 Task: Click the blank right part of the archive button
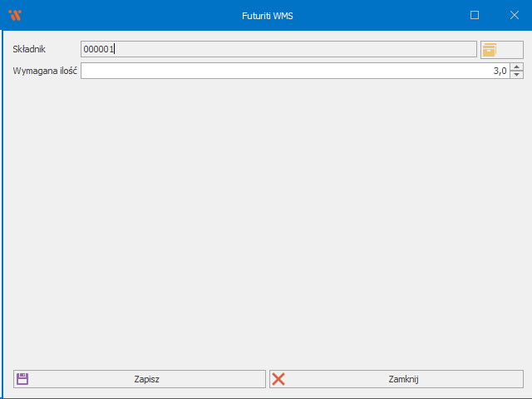(510, 50)
